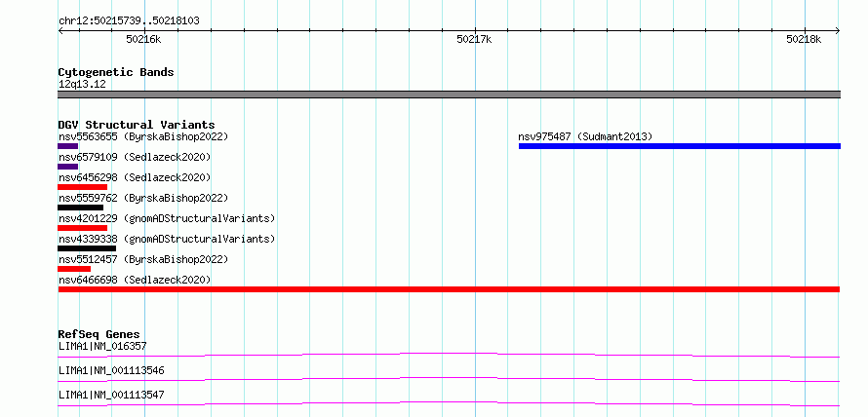Click the left arrowhead of the ruler
Screen dimensions: 868x417
60,30
